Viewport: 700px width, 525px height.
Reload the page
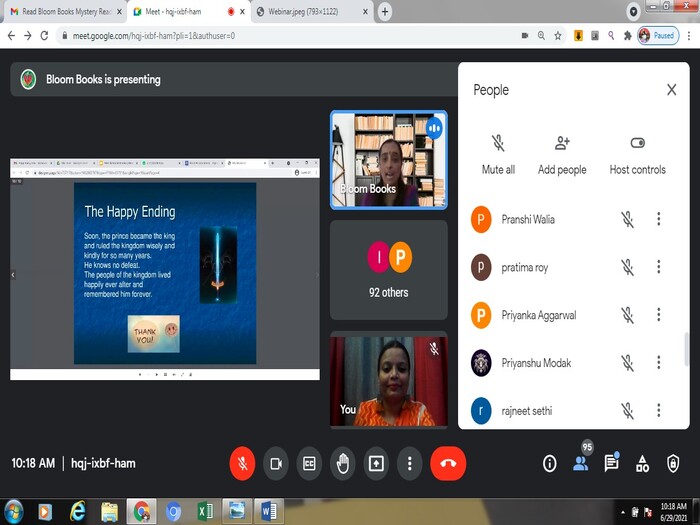(44, 36)
